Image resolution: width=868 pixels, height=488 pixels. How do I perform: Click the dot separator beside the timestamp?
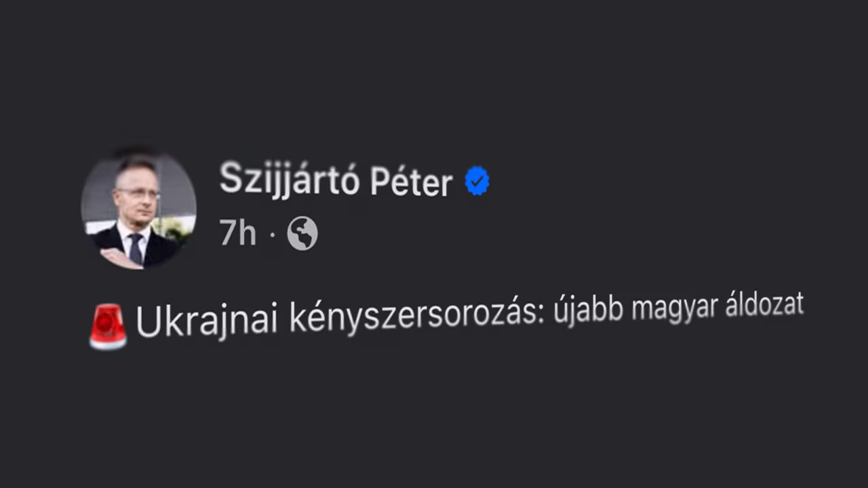pyautogui.click(x=273, y=235)
